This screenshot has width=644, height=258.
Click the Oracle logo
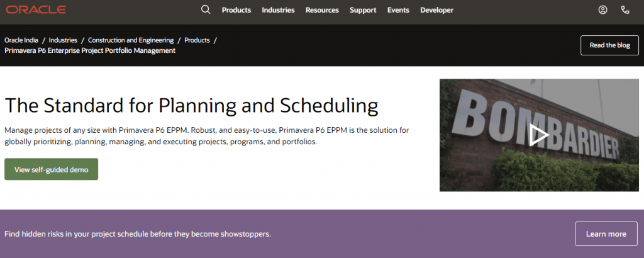[x=36, y=10]
